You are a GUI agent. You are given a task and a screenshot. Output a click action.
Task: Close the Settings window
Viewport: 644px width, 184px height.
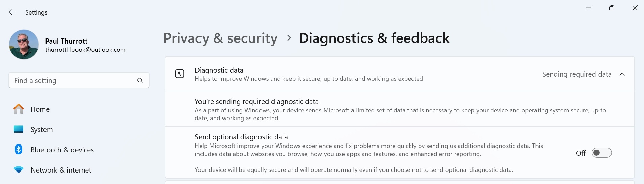point(635,8)
